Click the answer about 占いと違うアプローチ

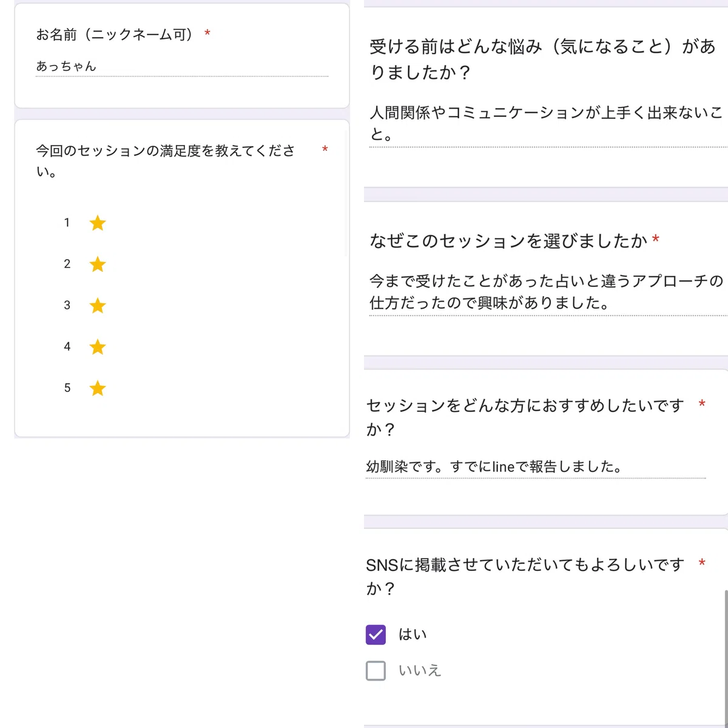tap(547, 292)
